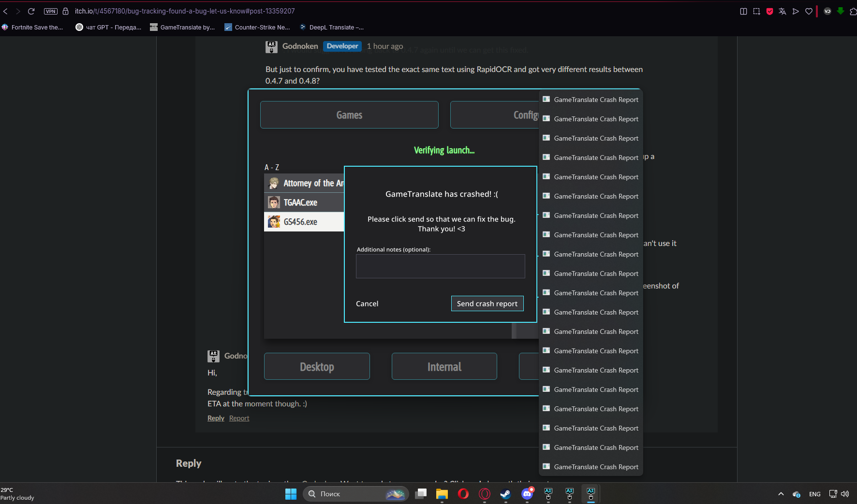Screen dimensions: 857x504
Task: Open the чат GPT bookmark
Action: [x=108, y=27]
